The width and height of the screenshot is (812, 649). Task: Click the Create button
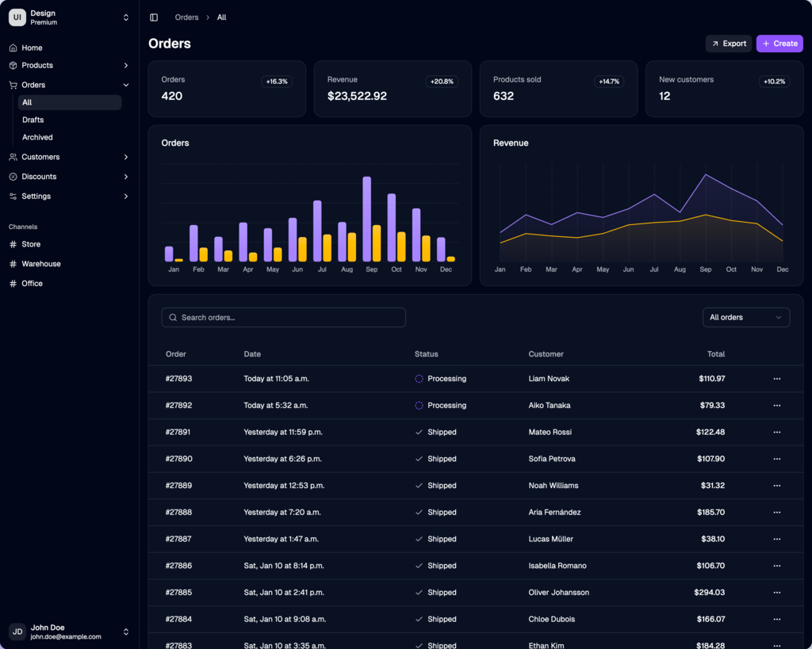(779, 44)
